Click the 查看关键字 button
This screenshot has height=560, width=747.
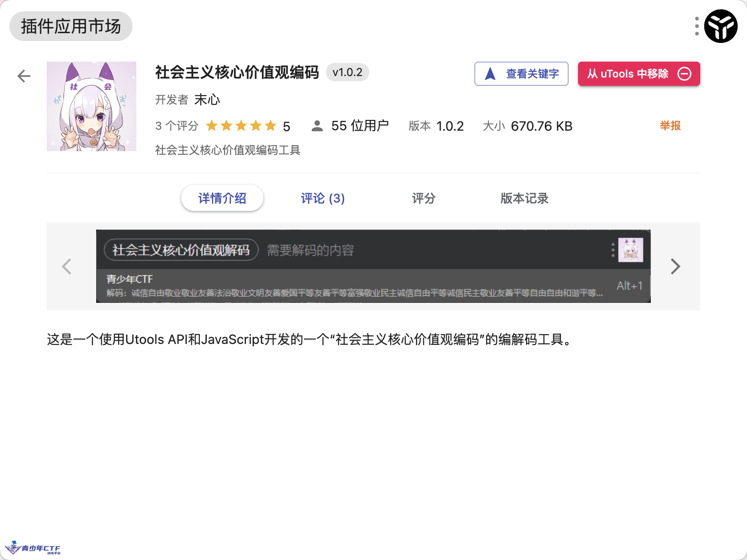pyautogui.click(x=521, y=74)
